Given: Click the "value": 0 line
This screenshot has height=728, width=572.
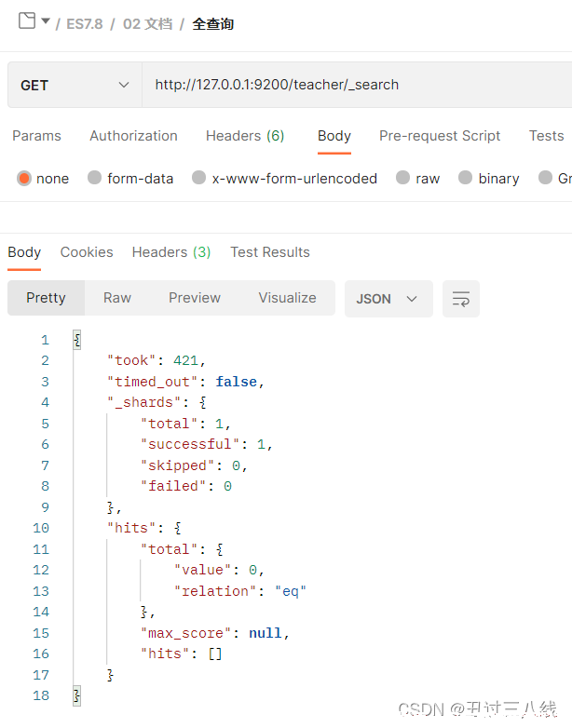Looking at the screenshot, I should [219, 570].
